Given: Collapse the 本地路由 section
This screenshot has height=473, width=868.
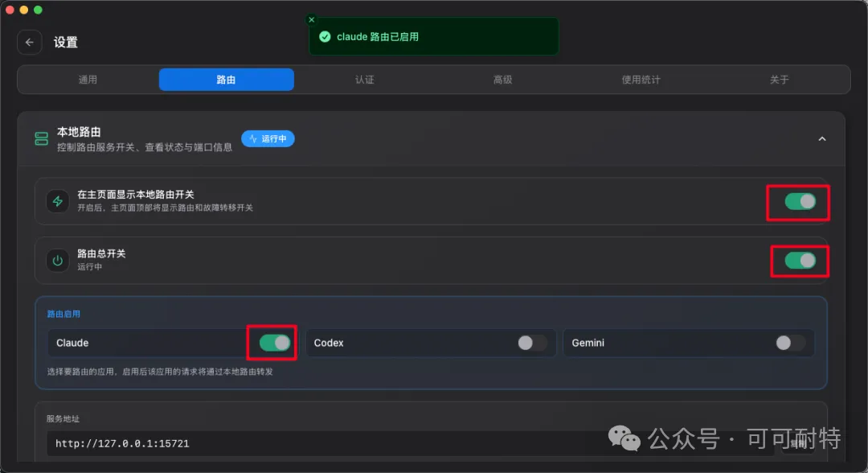Looking at the screenshot, I should click(x=822, y=139).
